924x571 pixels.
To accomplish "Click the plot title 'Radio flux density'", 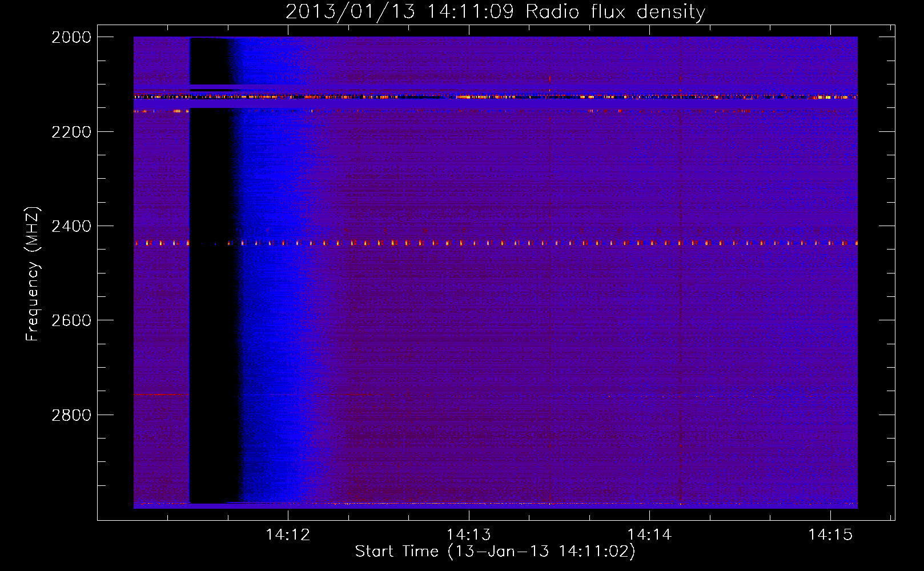I will (616, 12).
